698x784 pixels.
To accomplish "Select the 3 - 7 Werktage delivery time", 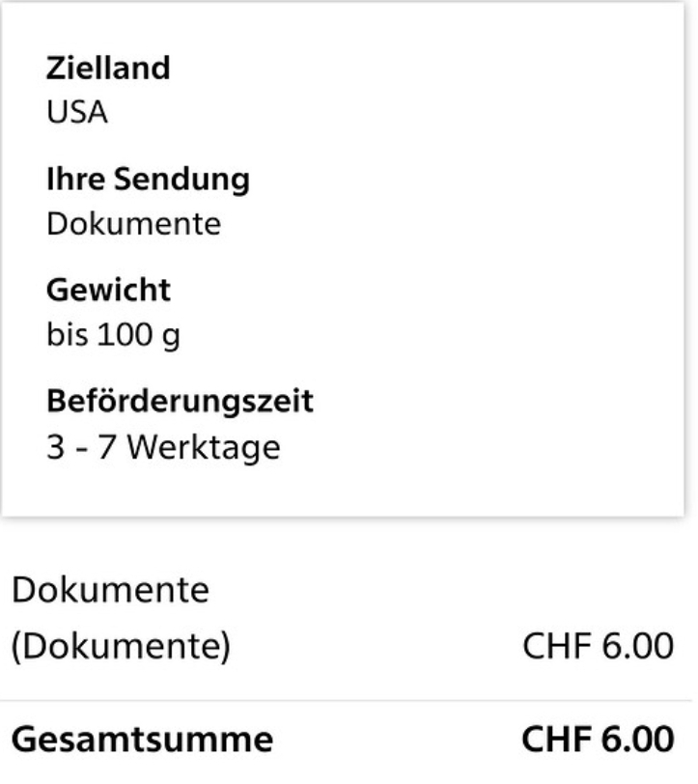I will [163, 447].
